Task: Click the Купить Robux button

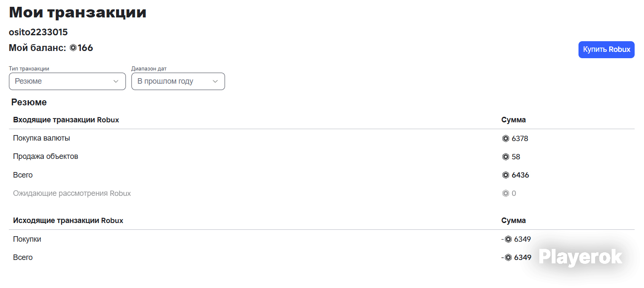Action: pos(607,50)
